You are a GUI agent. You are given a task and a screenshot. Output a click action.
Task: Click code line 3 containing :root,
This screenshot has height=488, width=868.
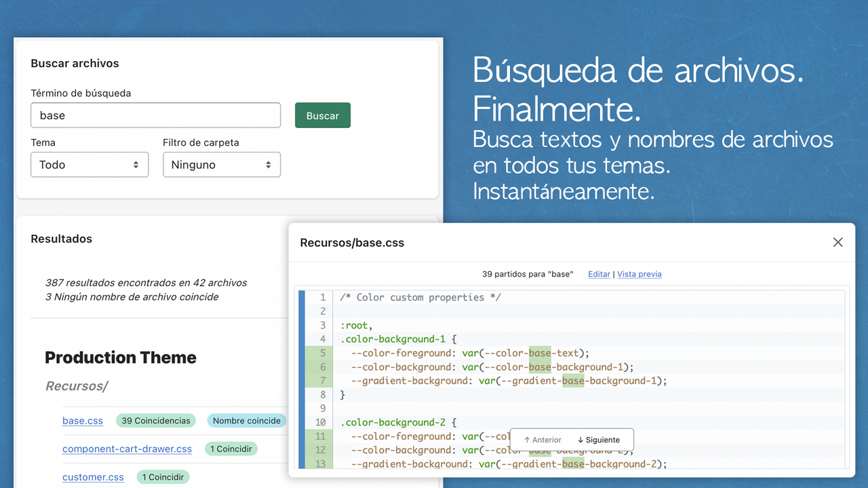(x=357, y=325)
